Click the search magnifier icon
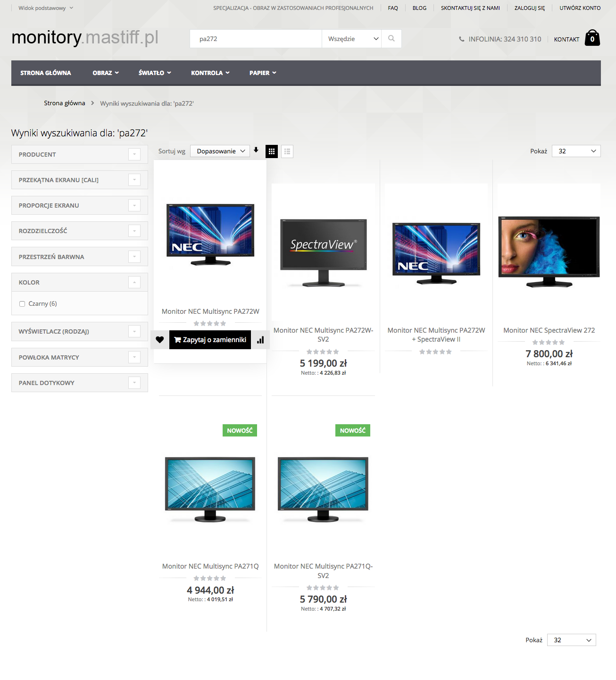Image resolution: width=616 pixels, height=680 pixels. tap(391, 39)
